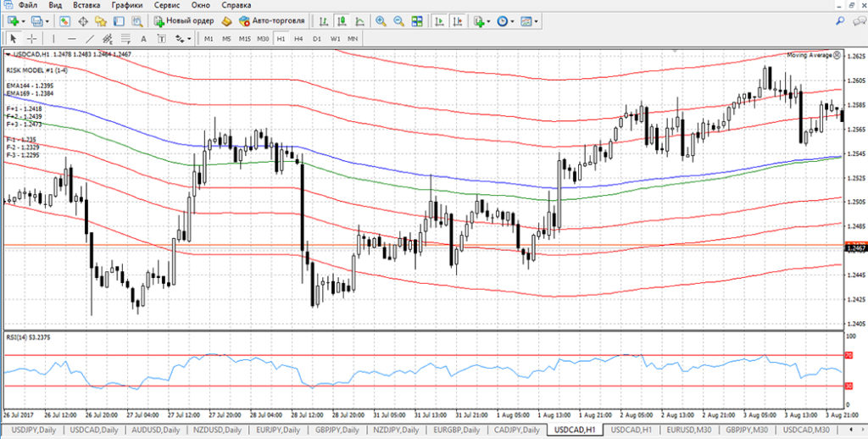Select the Text tool labeled A
This screenshot has height=439, width=868.
pyautogui.click(x=143, y=38)
